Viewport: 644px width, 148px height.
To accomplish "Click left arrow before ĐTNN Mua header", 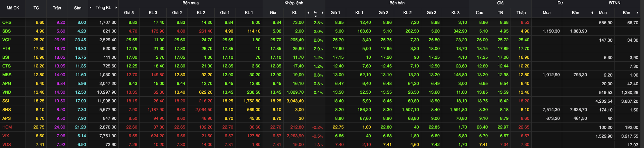I will 592,13.
